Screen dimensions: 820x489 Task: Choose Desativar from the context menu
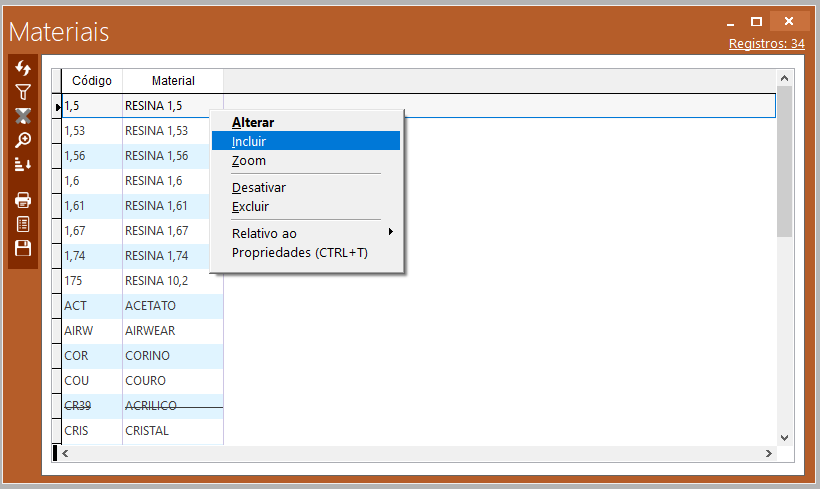click(x=259, y=187)
